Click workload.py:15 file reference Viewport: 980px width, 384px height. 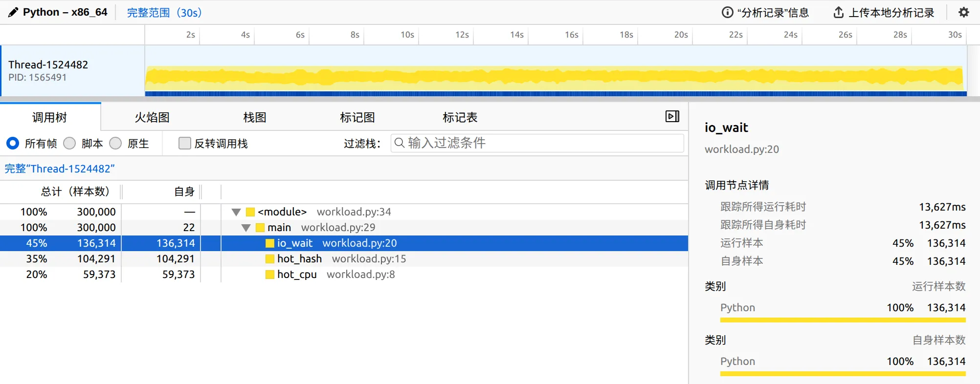369,259
